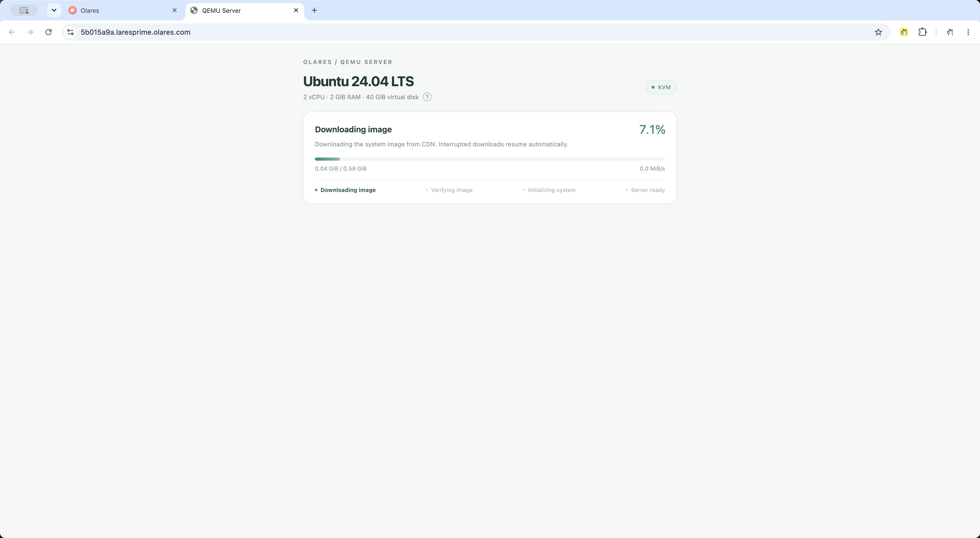Select the QEMU Server tab
Image resolution: width=980 pixels, height=538 pixels.
click(245, 10)
